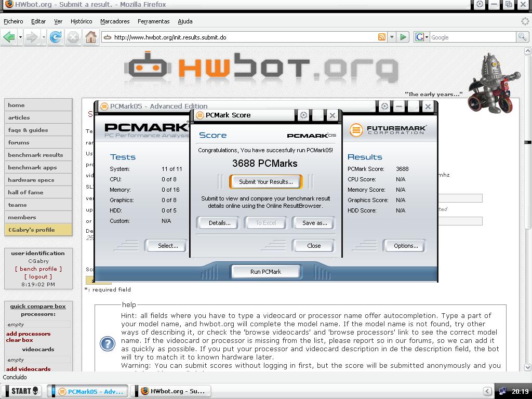Screen dimensions: 532x399
Task: Open the articles sidebar link
Action: tap(38, 118)
